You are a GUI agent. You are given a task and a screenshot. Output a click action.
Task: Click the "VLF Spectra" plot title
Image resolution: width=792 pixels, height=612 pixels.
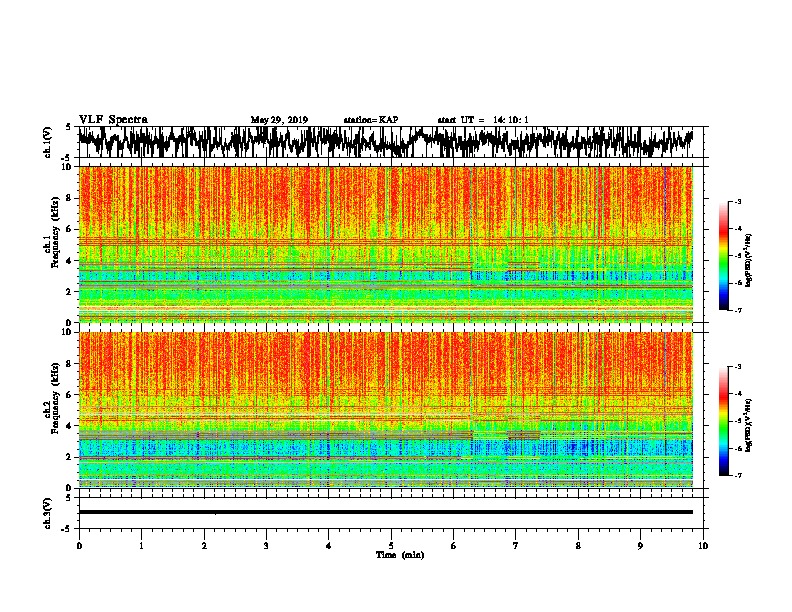tap(114, 120)
